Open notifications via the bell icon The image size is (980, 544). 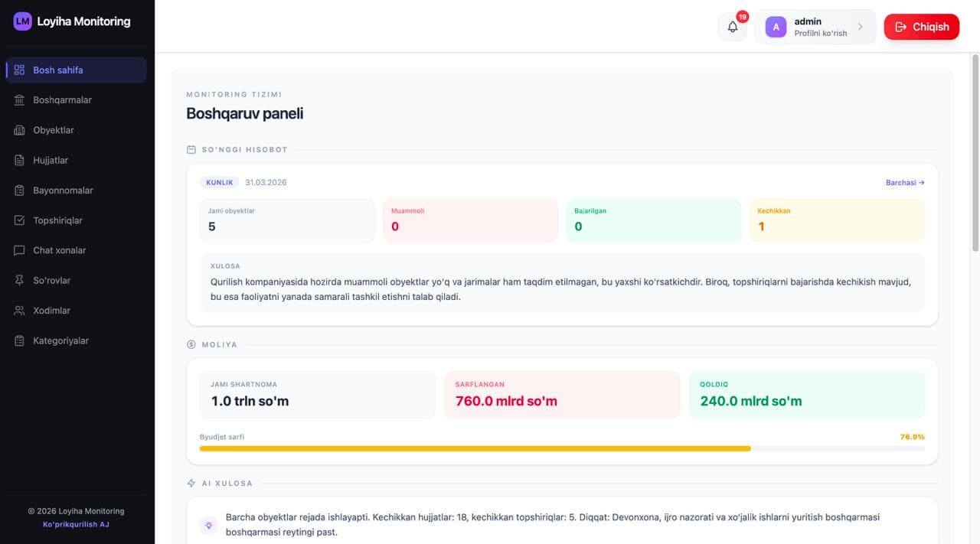[733, 27]
